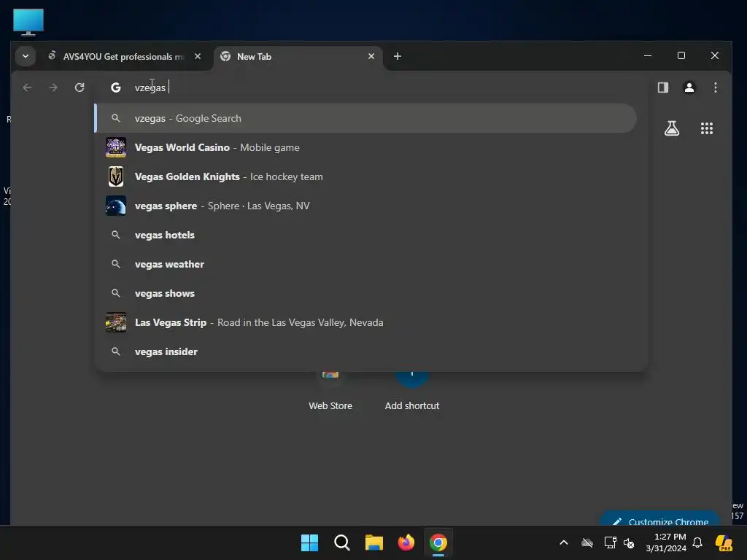Open the Windows Start menu

309,542
